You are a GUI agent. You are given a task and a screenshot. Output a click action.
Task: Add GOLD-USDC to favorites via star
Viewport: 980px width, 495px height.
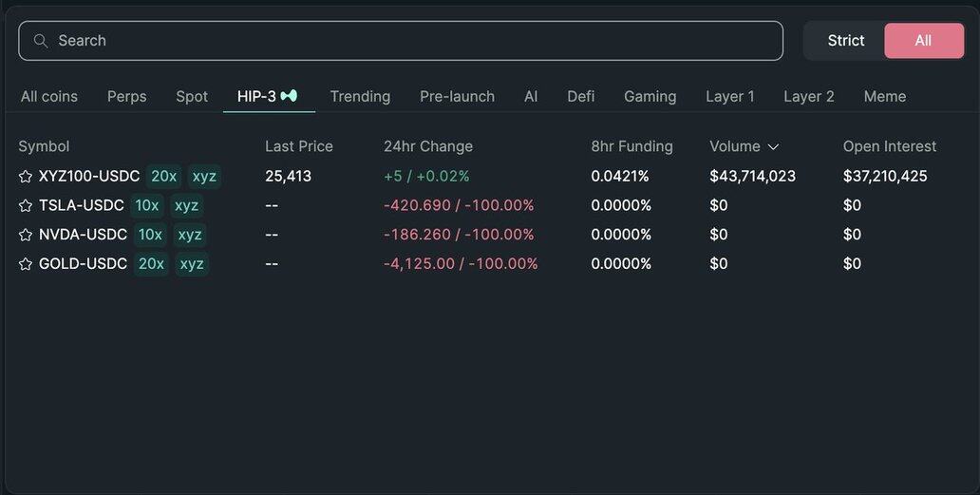pos(26,264)
